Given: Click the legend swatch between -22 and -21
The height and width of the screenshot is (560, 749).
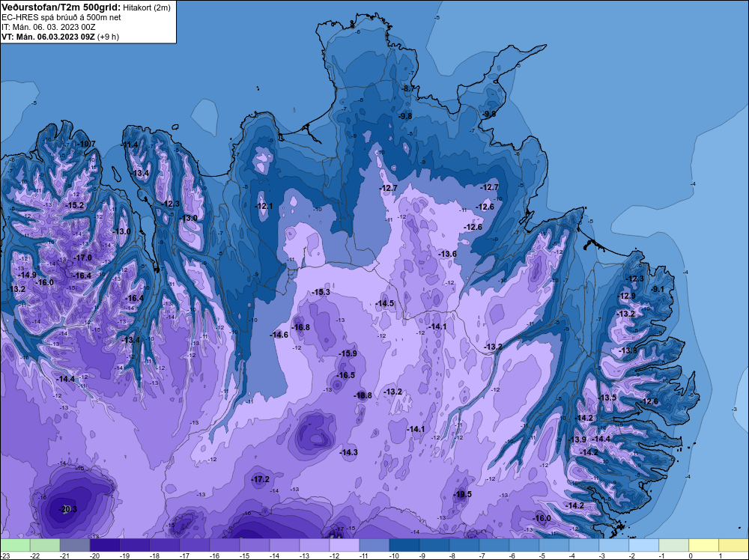Looking at the screenshot, I should tap(45, 545).
